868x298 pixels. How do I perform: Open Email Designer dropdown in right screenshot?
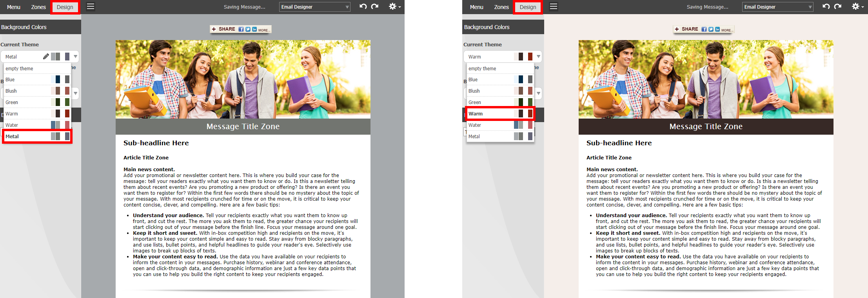click(x=778, y=7)
